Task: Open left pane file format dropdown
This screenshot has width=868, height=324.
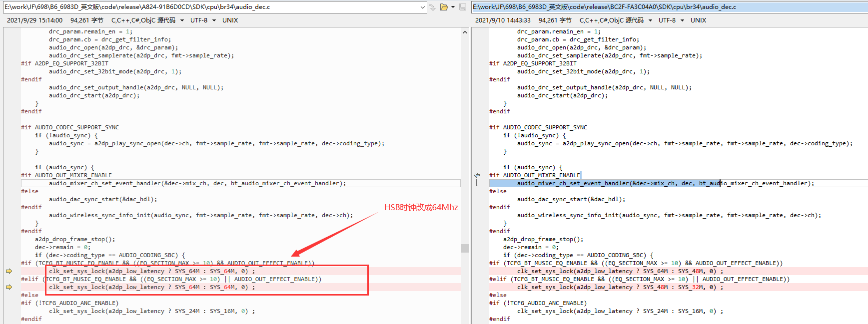Action: (182, 20)
